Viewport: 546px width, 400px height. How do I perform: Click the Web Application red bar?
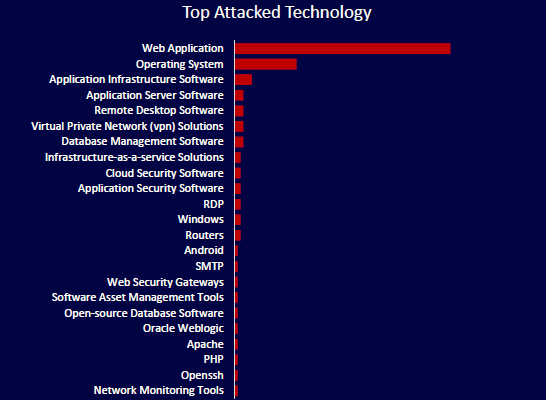pos(343,49)
